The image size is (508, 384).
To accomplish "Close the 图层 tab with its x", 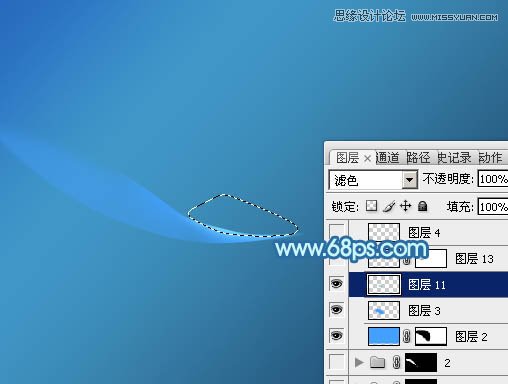I will [x=367, y=158].
